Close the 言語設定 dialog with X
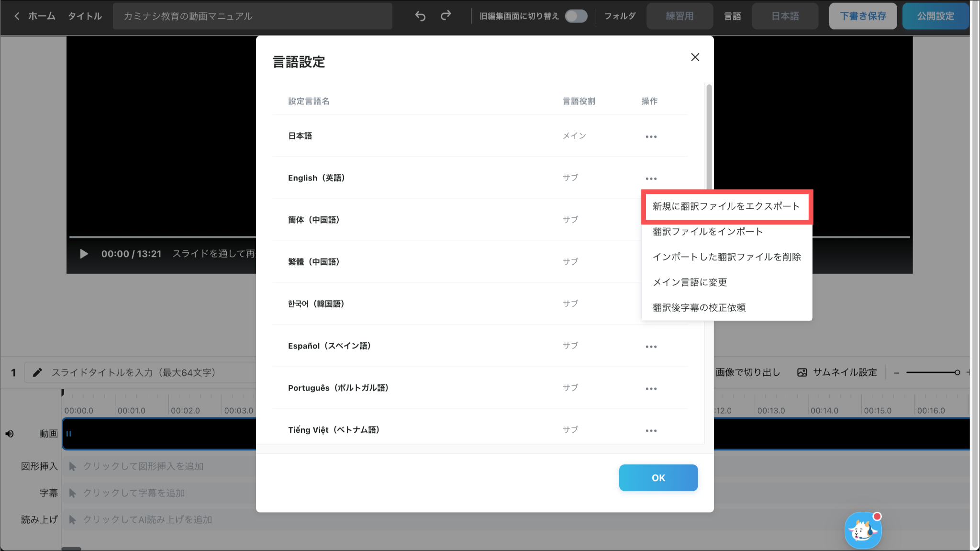The width and height of the screenshot is (980, 551). [x=695, y=57]
